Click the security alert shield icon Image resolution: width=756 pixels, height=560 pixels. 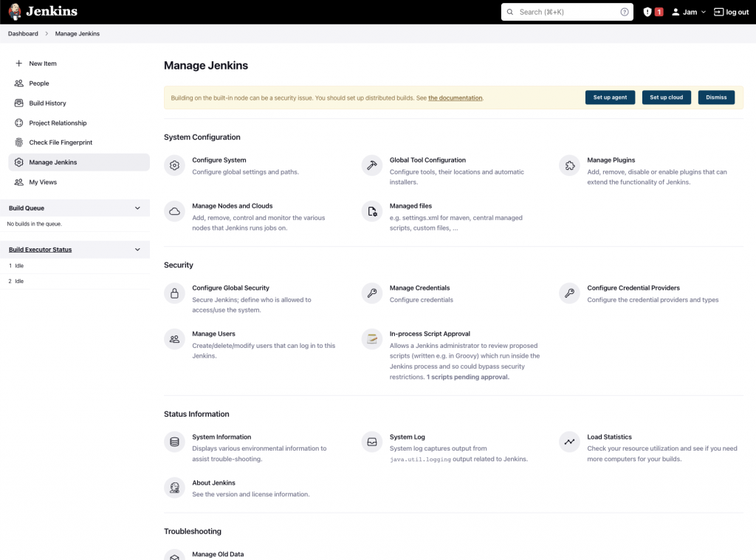tap(647, 12)
